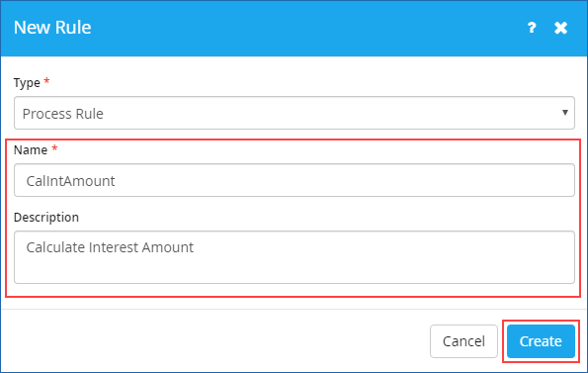
Task: Click the Description field label
Action: coord(46,218)
